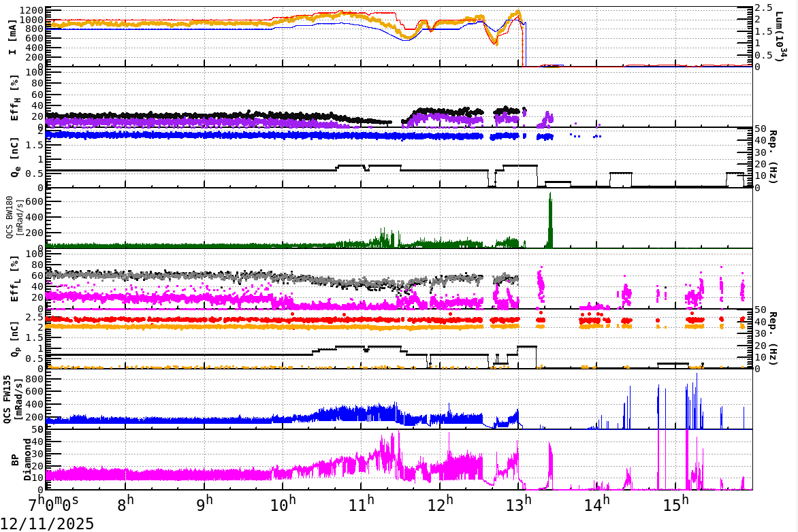Click the Eff_L [%] axis label
Screen dimensions: 798x532
tap(15, 278)
